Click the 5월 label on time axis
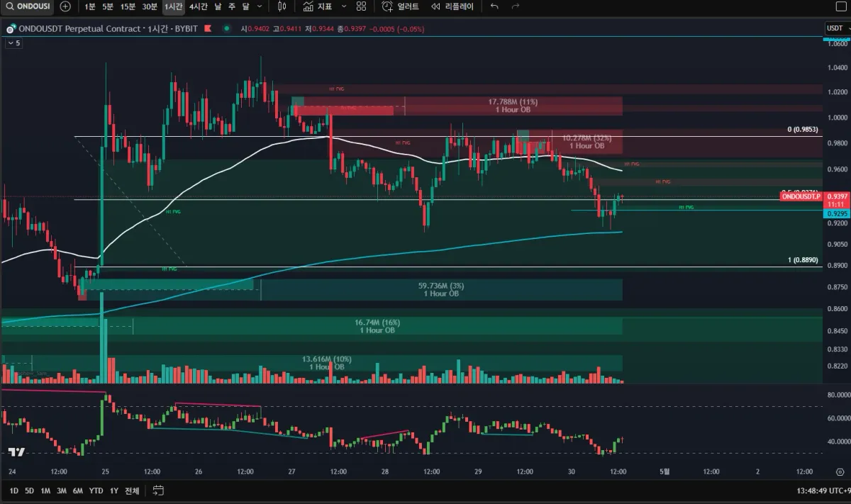The height and width of the screenshot is (504, 851). point(664,471)
